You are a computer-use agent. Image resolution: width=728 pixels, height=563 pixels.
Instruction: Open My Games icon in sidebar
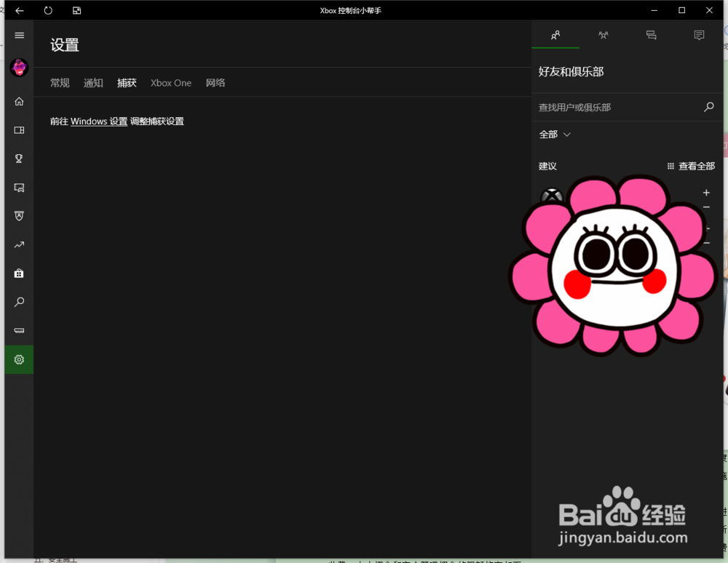[x=19, y=130]
